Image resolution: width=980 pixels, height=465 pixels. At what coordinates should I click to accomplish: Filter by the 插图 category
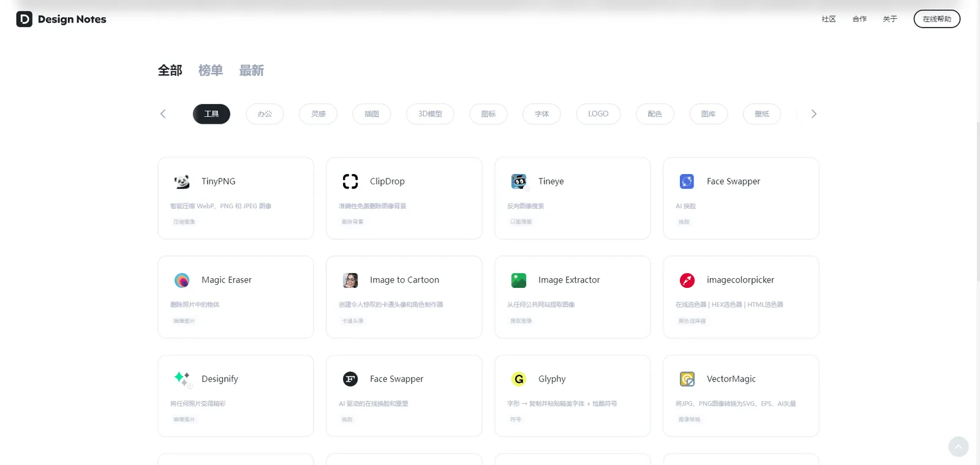tap(372, 114)
